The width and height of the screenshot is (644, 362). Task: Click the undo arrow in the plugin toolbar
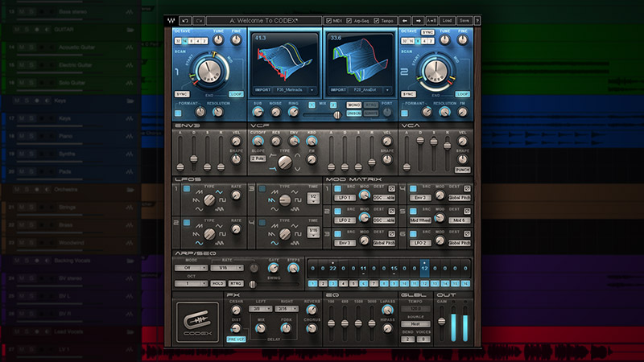tap(185, 21)
